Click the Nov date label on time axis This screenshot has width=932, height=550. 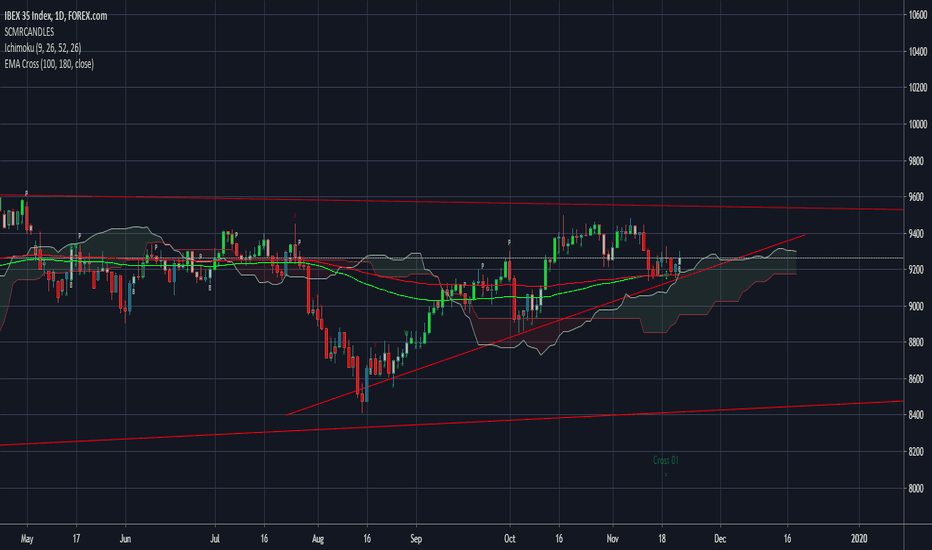click(613, 539)
